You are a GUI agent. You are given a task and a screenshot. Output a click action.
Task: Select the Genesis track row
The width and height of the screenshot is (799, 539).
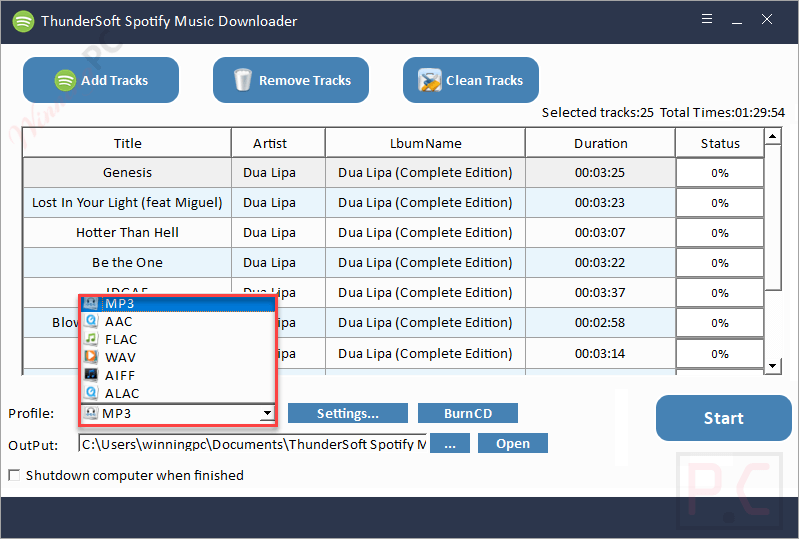tap(393, 173)
